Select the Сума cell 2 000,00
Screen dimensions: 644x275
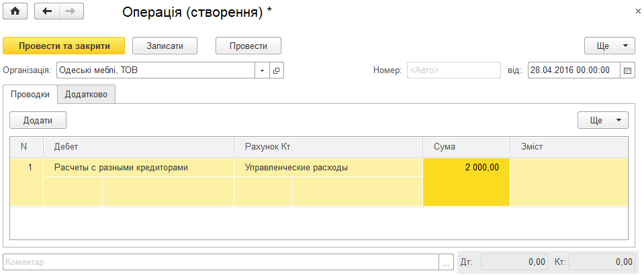tap(466, 182)
